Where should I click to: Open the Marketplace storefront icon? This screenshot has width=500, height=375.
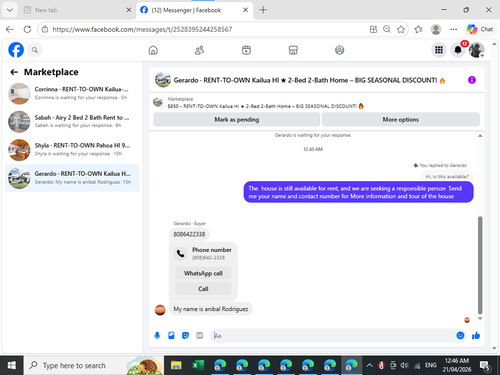tap(293, 50)
